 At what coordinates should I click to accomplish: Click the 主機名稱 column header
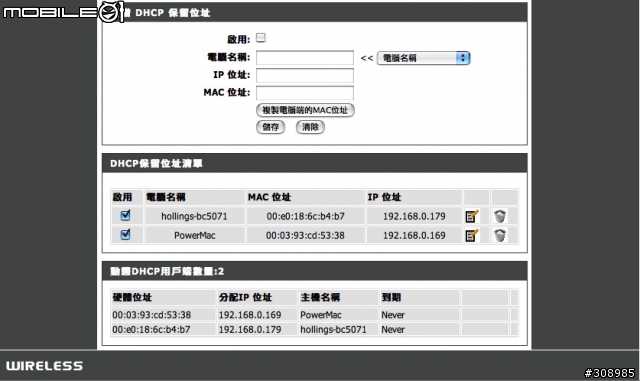click(320, 297)
